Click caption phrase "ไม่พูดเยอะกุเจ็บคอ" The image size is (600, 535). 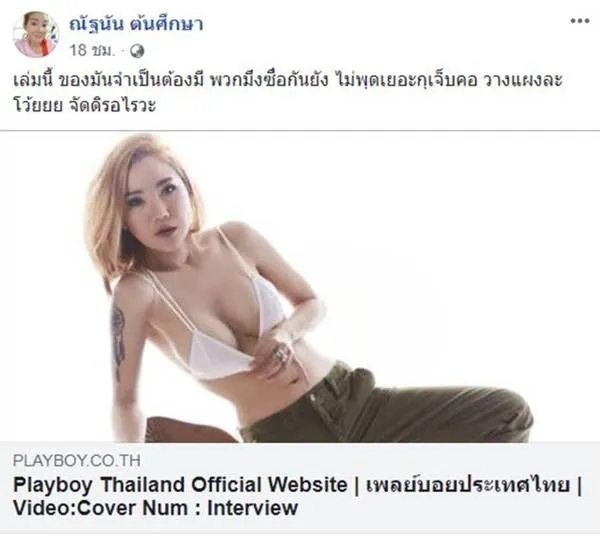click(405, 81)
